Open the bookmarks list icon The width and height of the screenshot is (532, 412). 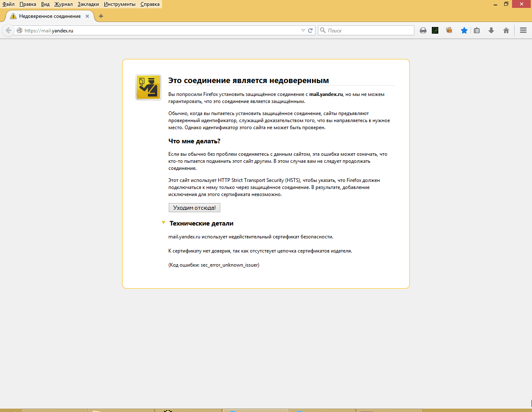pos(477,30)
